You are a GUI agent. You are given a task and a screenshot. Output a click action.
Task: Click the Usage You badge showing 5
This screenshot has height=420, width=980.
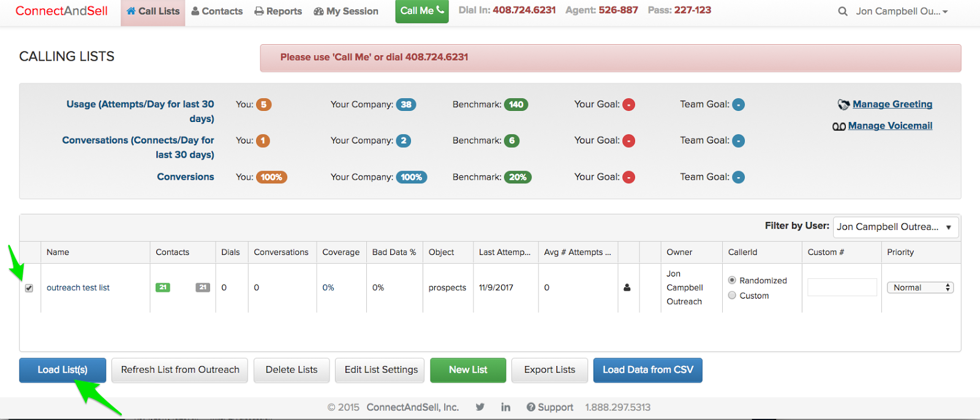click(x=263, y=105)
